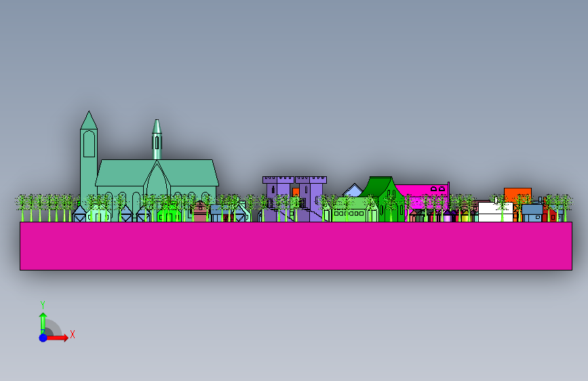The image size is (588, 381).
Task: Click the red X axis arrow of the triad
Action: 58,338
